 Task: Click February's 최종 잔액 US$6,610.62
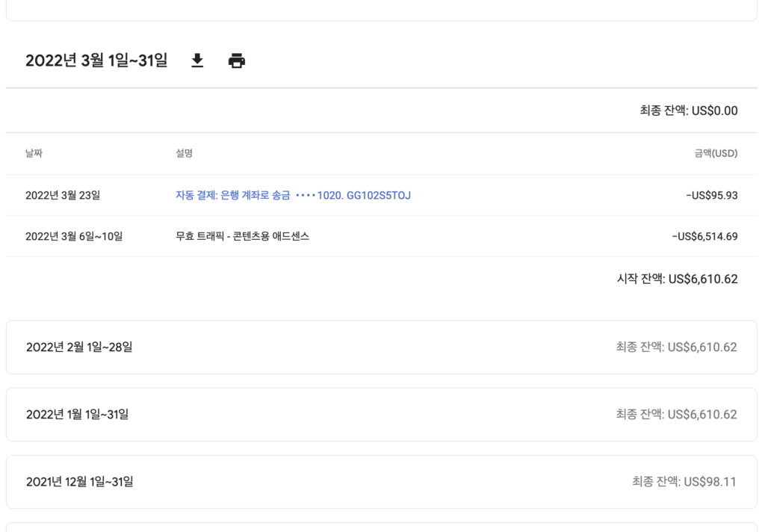point(676,347)
